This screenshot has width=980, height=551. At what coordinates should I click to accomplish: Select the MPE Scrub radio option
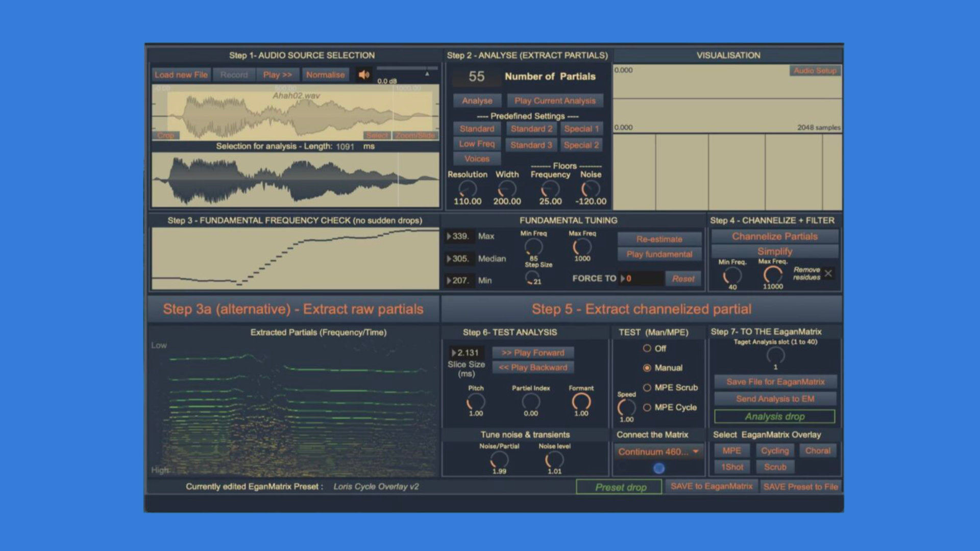tap(647, 388)
